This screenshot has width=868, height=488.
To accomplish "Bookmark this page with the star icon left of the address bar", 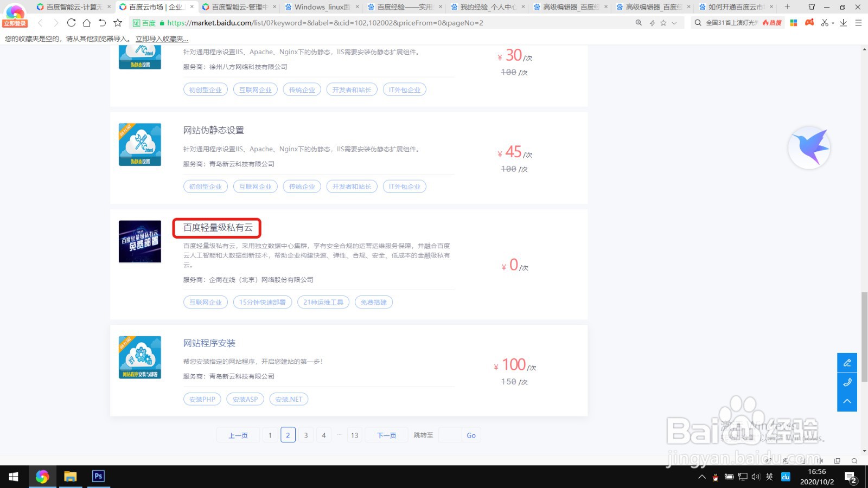I will point(118,23).
